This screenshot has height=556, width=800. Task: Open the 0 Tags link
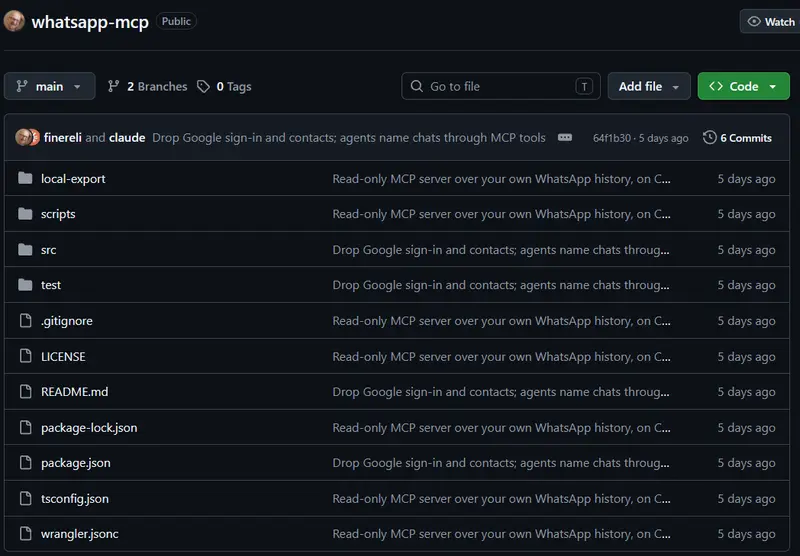point(224,86)
